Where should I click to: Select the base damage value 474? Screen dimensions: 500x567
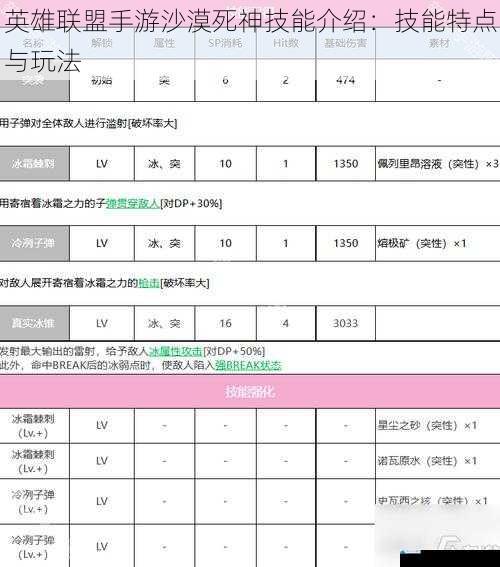[345, 80]
